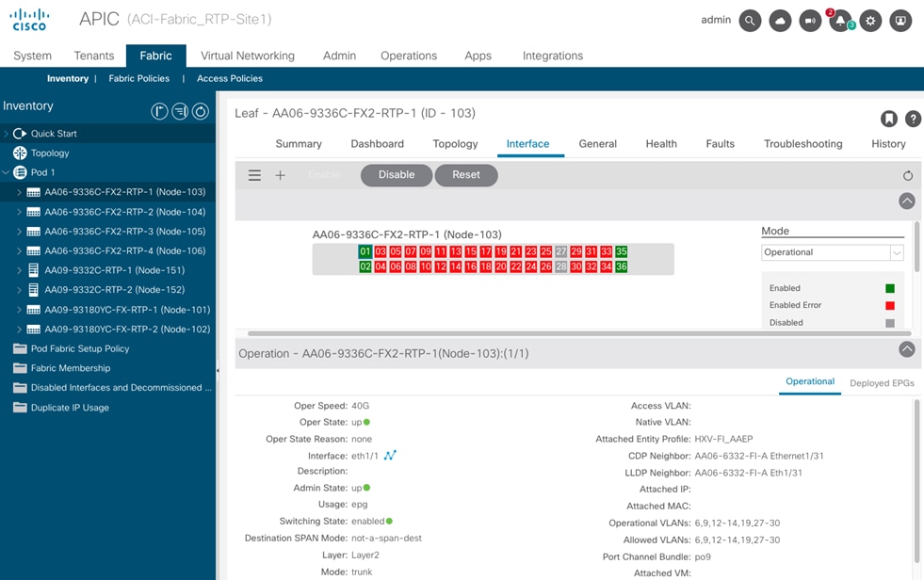This screenshot has width=924, height=580.
Task: Switch to the Dashboard tab
Action: 377,144
